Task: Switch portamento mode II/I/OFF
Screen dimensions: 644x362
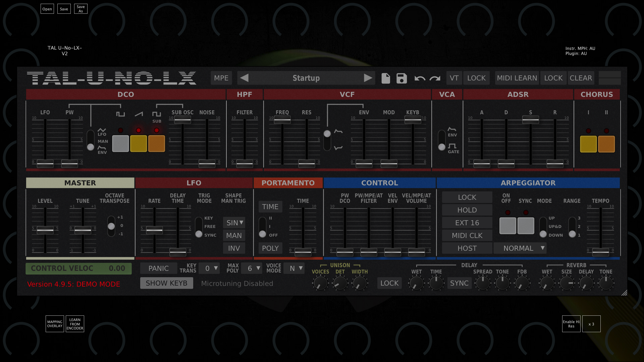Action: tap(262, 227)
